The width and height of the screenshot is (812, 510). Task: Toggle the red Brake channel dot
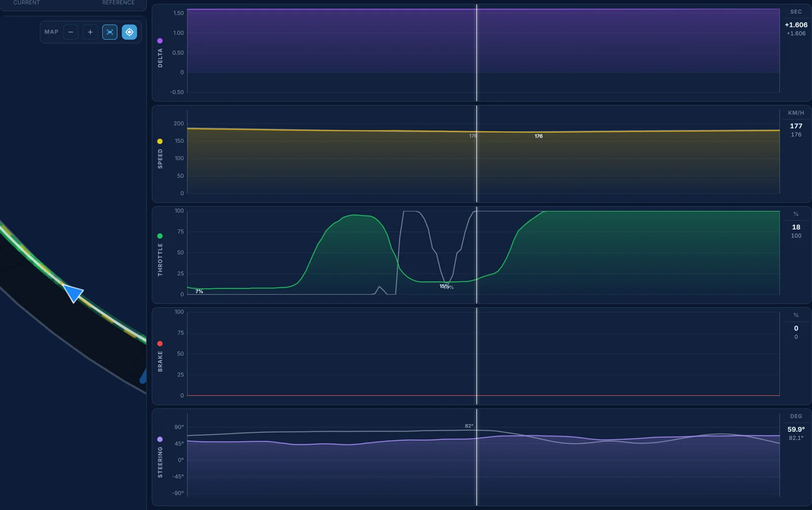click(160, 344)
